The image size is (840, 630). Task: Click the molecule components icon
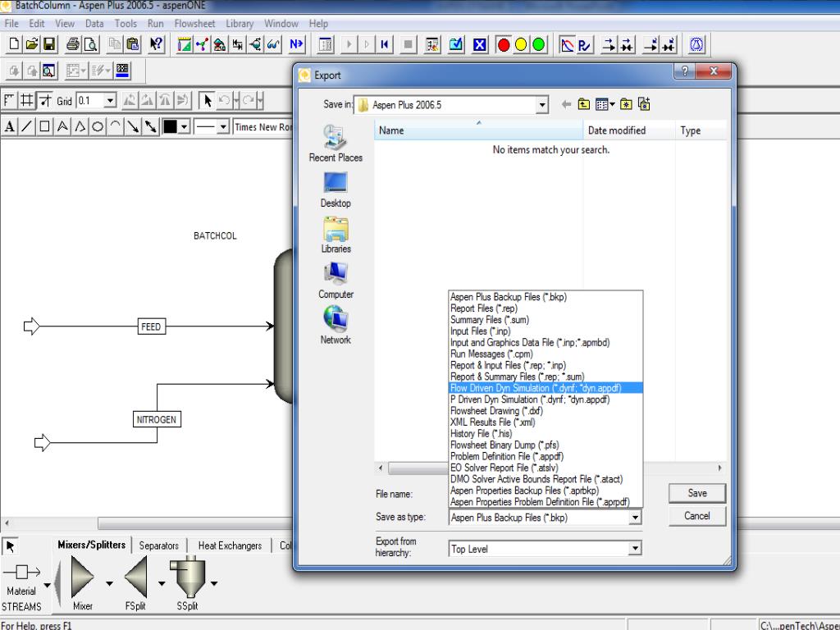[202, 44]
